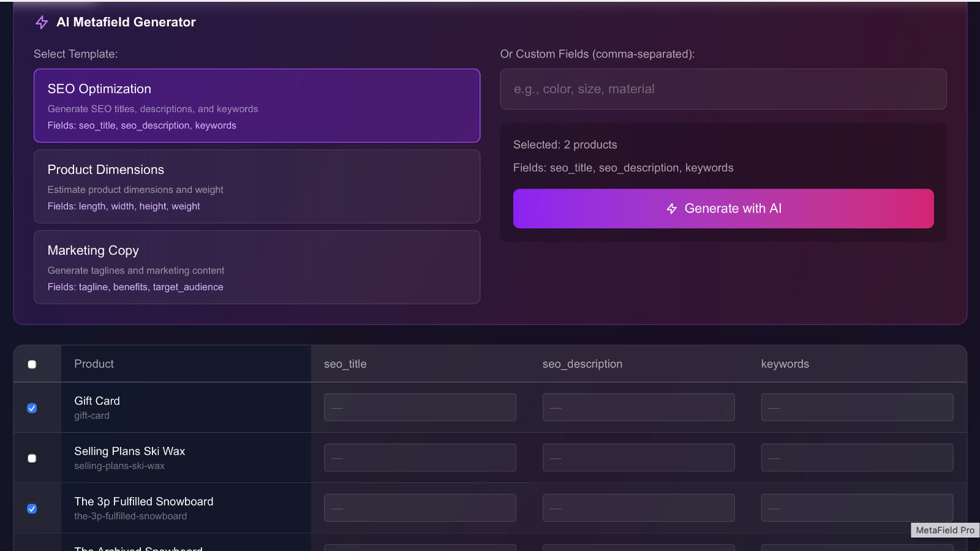
Task: Click the lightning icon inside Generate with AI
Action: coord(671,208)
